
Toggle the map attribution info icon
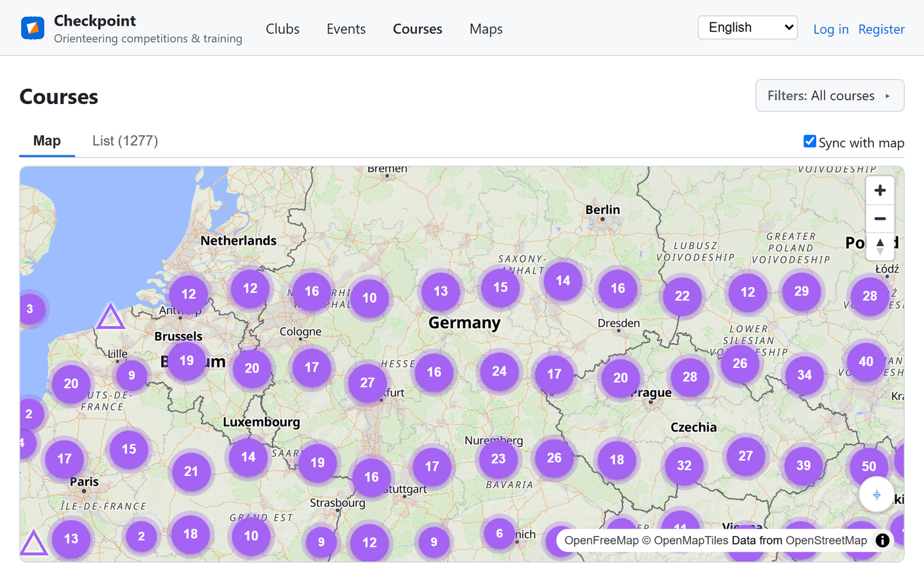coord(882,540)
